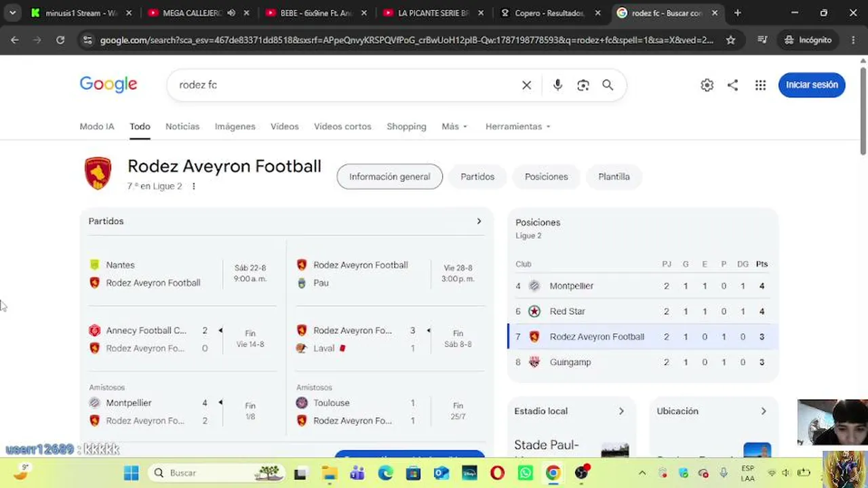Switch to the Copero - Resultados browser tab
Viewport: 868px width, 488px height.
(x=550, y=13)
